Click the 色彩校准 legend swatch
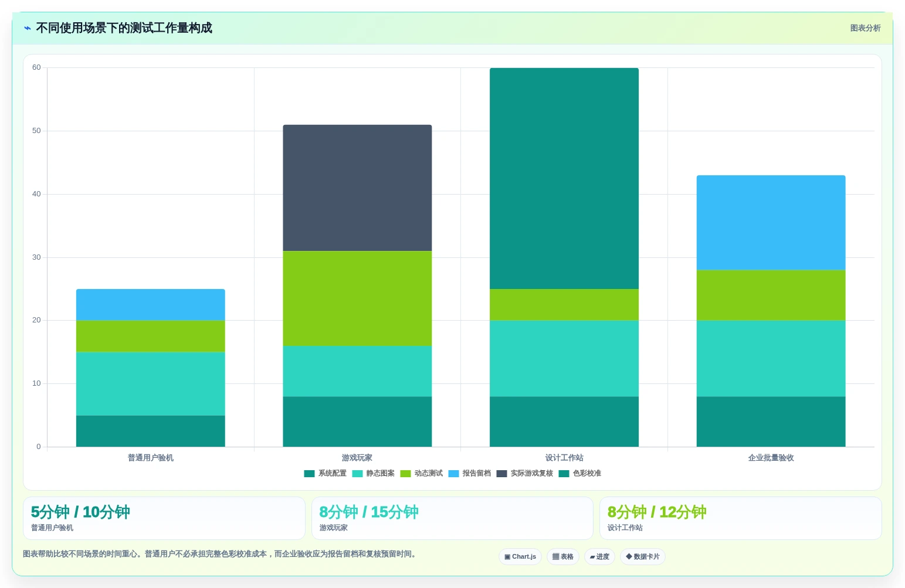The width and height of the screenshot is (905, 588). [x=564, y=474]
